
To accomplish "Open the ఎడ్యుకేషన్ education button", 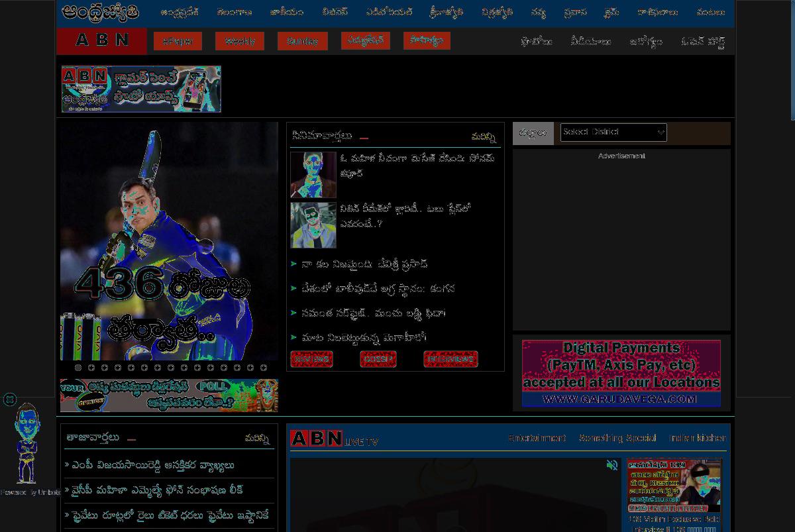I will click(x=365, y=40).
